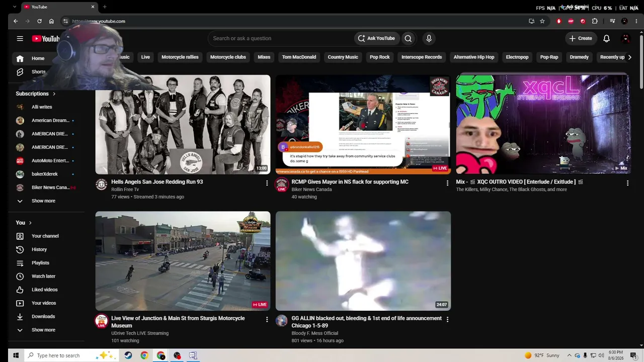
Task: Play the Hells Angels San Jose thumbnail
Action: coord(183,124)
